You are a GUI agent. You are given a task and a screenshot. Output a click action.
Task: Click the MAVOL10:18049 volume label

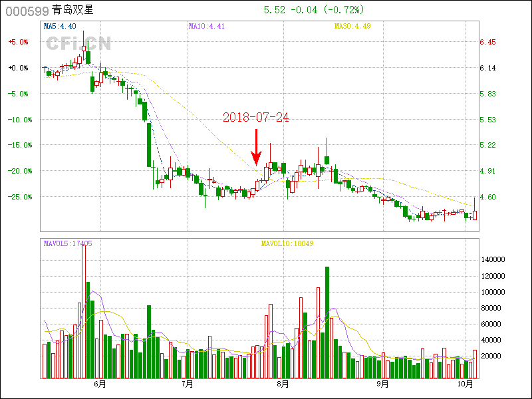[x=287, y=243]
